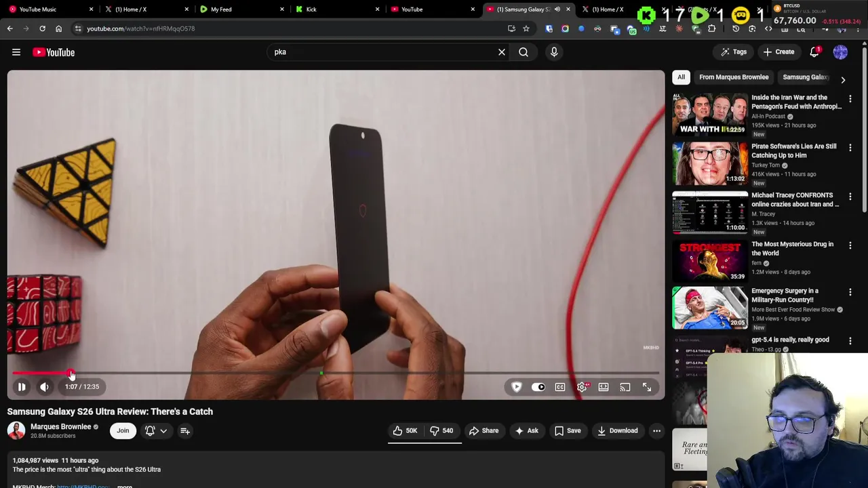868x488 pixels.
Task: Open options for 'Michael Tracey CONFRONTS' video
Action: [850, 197]
